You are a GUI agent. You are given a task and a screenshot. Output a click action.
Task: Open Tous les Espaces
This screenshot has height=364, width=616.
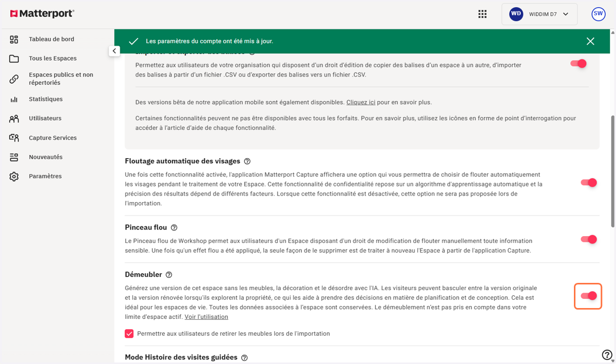(53, 59)
